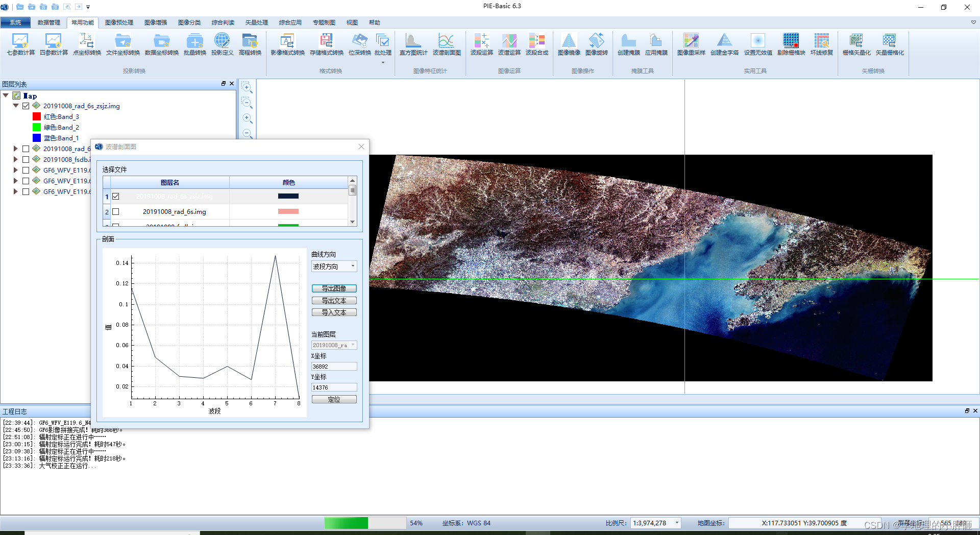
Task: Open 直方图统计 histogram statistics
Action: [413, 44]
